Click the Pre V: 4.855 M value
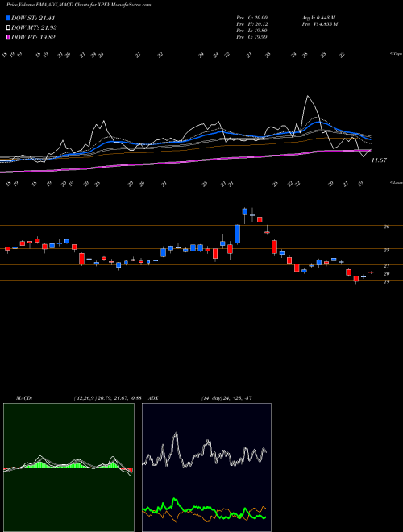The image size is (403, 532). coord(319,24)
